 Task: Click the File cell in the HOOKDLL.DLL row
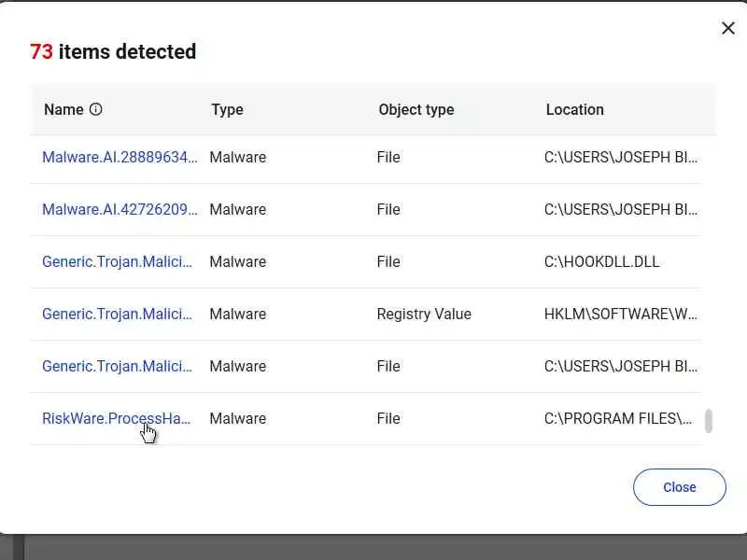point(388,261)
